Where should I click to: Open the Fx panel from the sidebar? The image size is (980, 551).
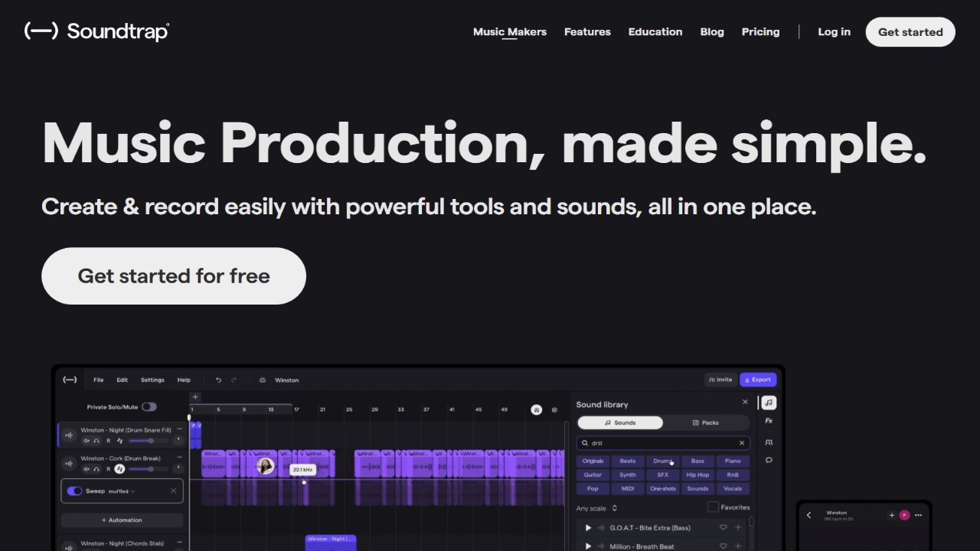click(769, 421)
